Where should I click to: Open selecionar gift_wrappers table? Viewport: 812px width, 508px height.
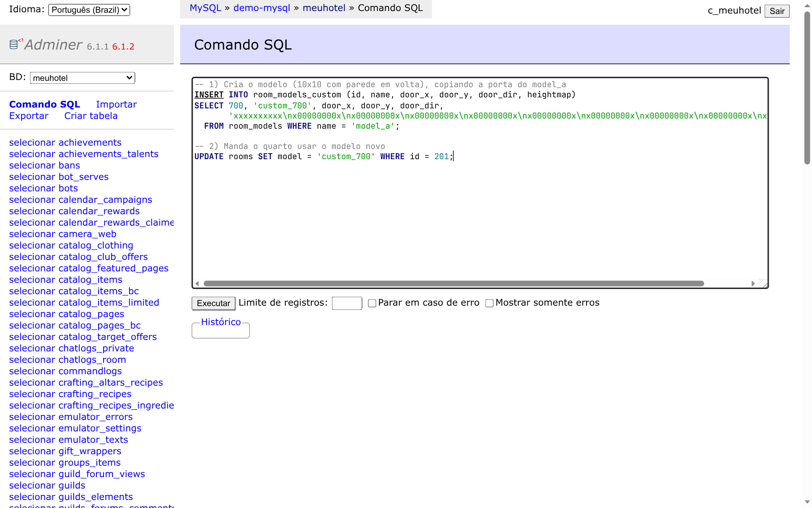(x=65, y=451)
